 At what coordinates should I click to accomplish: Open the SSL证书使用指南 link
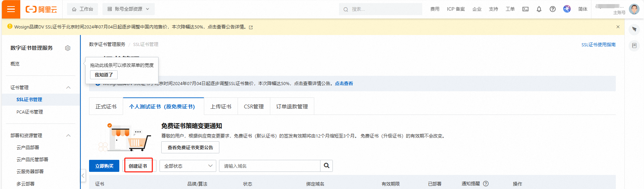[x=598, y=45]
